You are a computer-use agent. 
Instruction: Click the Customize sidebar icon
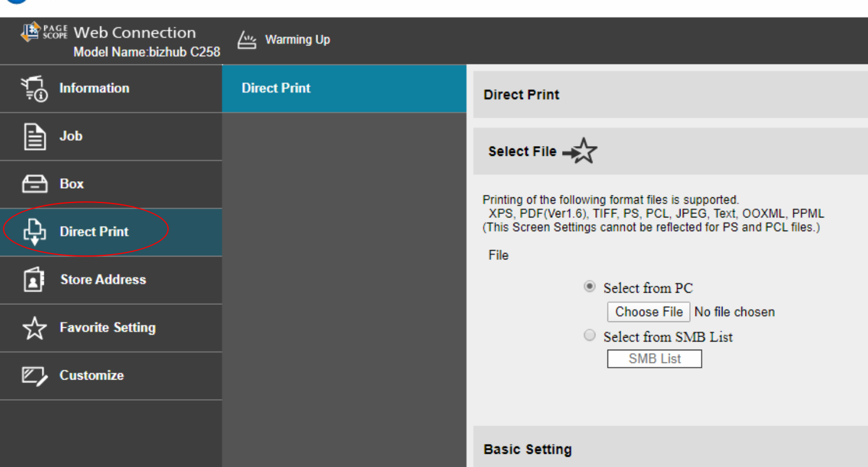click(34, 376)
